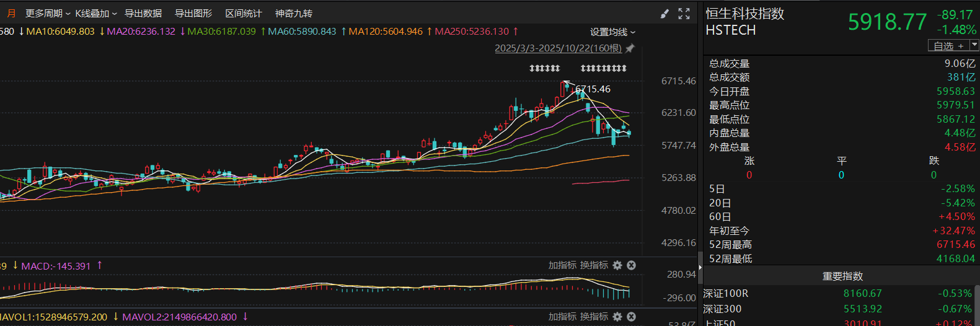The image size is (980, 326).
Task: Click the 5日 -2.58% value
Action: tap(958, 189)
